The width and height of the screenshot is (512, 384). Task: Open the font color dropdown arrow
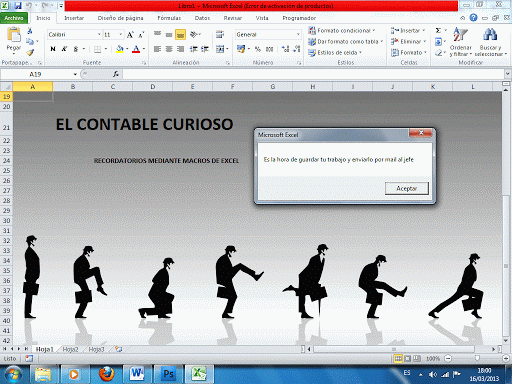(144, 49)
